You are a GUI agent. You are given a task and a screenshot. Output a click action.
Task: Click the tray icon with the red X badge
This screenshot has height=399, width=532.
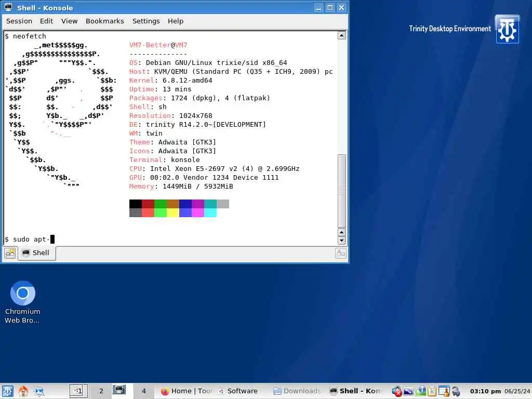click(x=396, y=392)
